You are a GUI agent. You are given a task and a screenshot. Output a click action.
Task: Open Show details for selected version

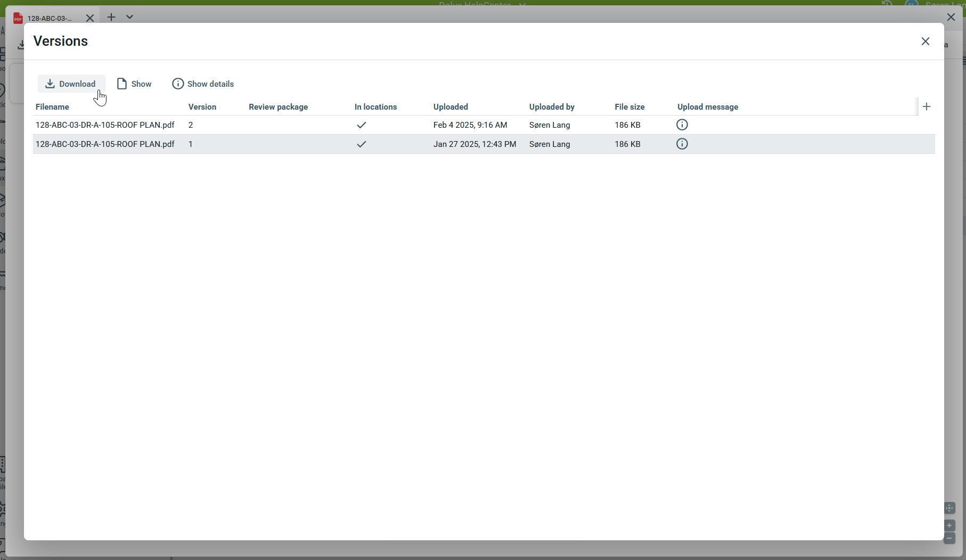[x=203, y=84]
